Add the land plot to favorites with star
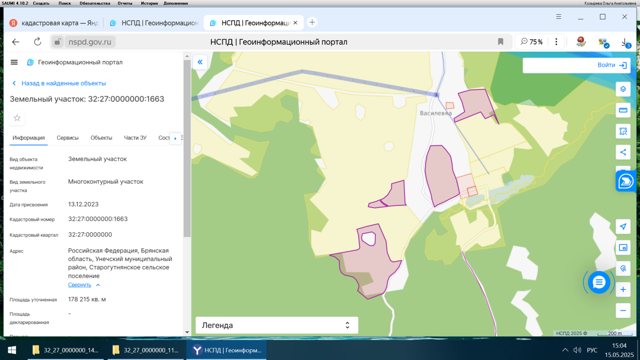Image resolution: width=640 pixels, height=360 pixels. pos(17,118)
